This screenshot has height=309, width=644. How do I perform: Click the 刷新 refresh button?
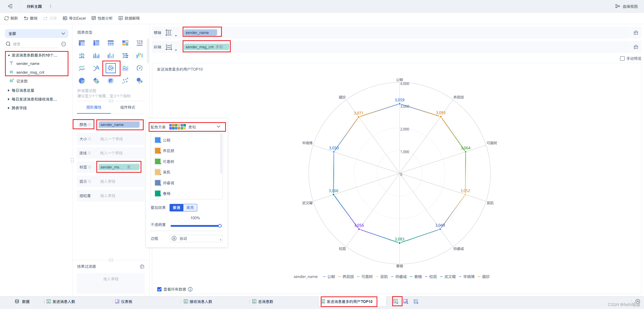pos(11,18)
